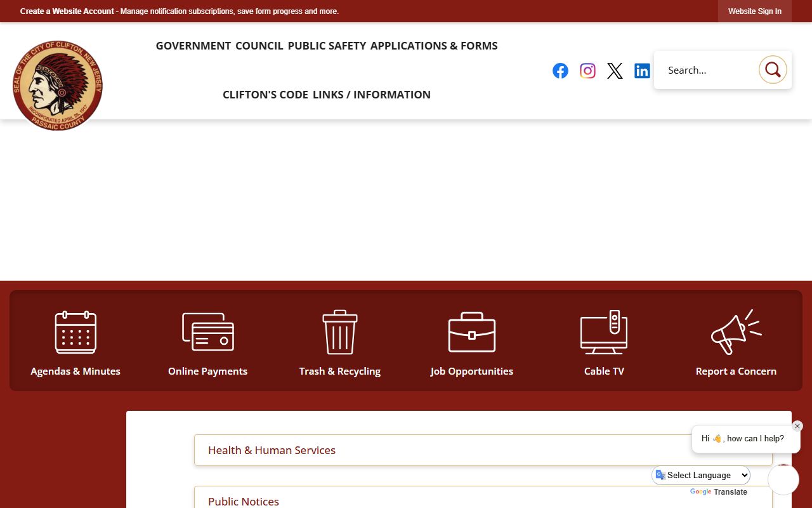Dismiss the chat help bubble
This screenshot has height=508, width=812.
(797, 426)
